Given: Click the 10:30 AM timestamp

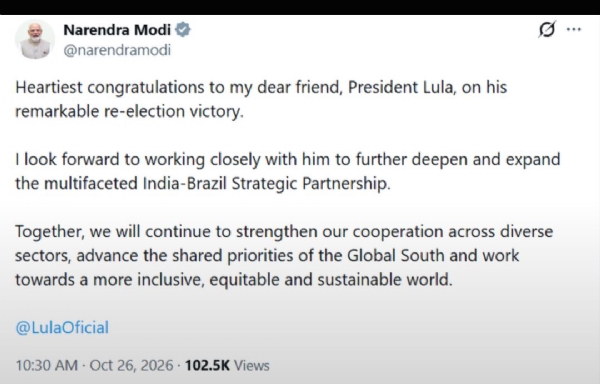Looking at the screenshot, I should point(46,365).
